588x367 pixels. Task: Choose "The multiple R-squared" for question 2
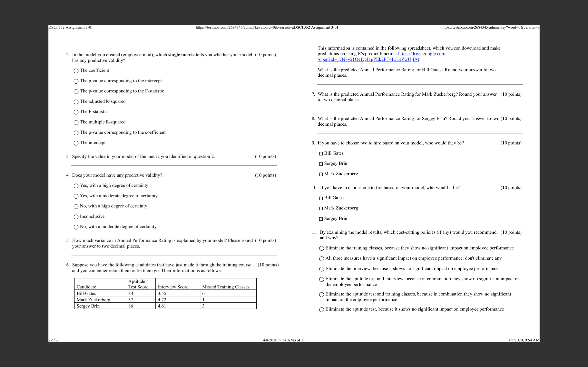coord(76,122)
